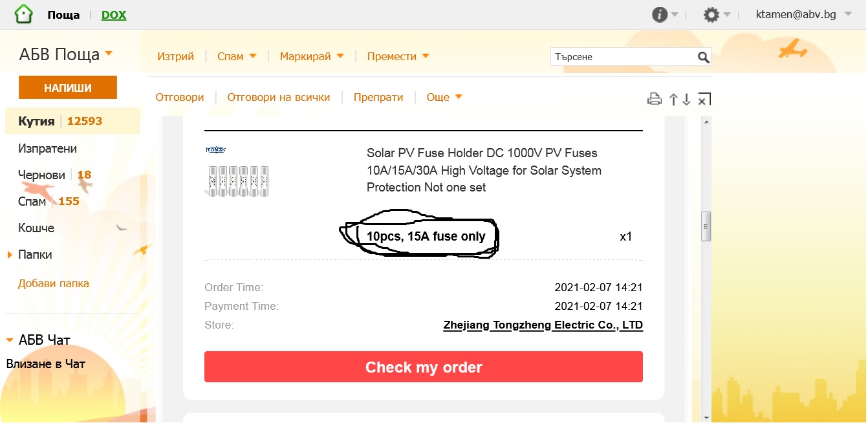
Task: Open the Кутия inbox folder
Action: pyautogui.click(x=36, y=121)
